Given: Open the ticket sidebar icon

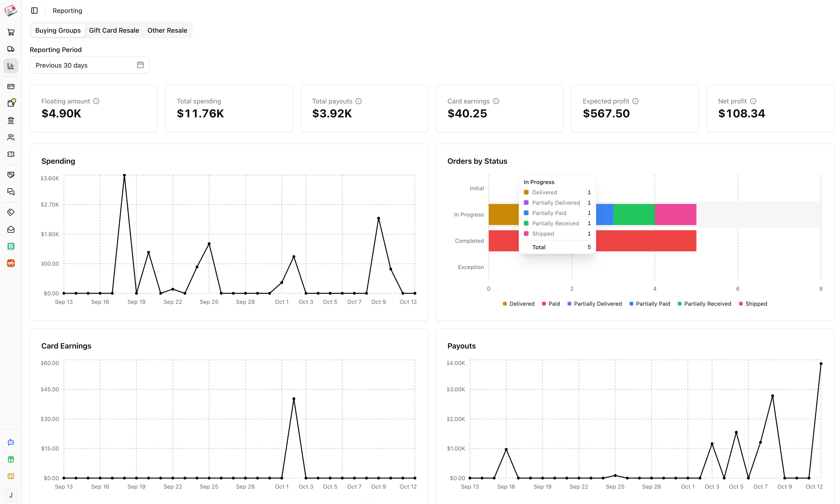Looking at the screenshot, I should (11, 154).
